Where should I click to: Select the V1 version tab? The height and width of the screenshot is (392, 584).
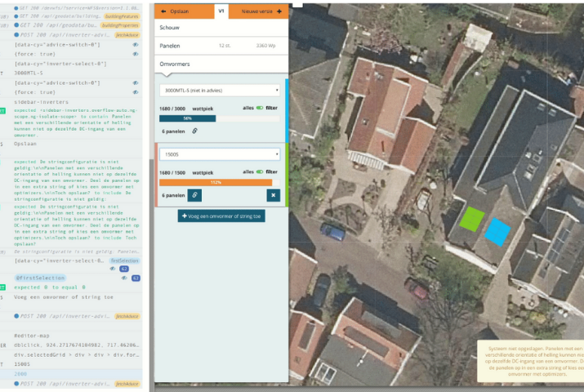(221, 11)
